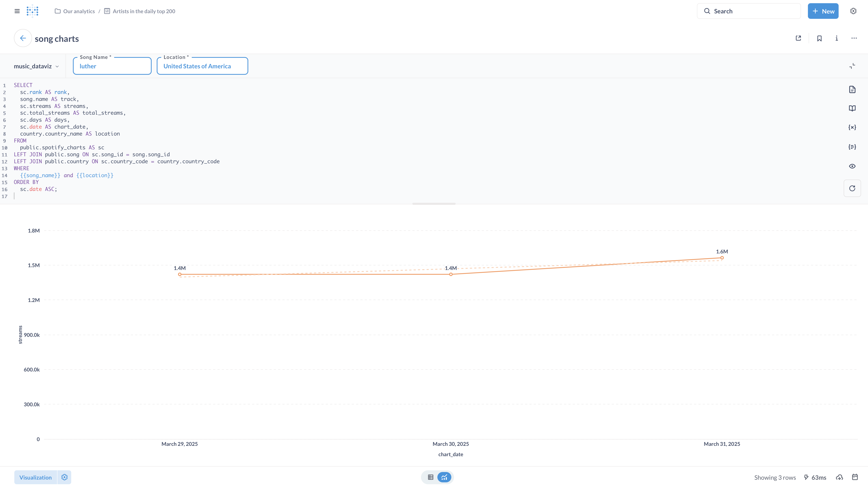Open the variables panel icon
The image size is (868, 488).
pos(852,127)
